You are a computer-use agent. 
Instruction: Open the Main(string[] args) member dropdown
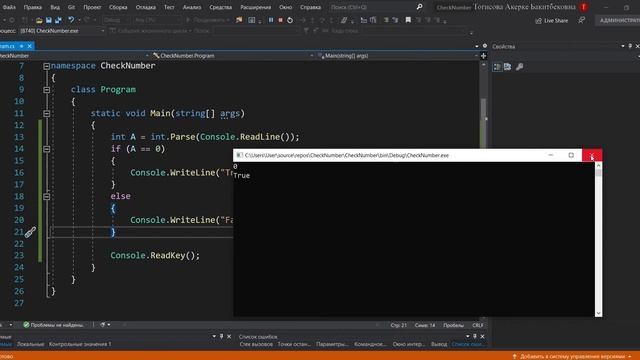pos(476,56)
